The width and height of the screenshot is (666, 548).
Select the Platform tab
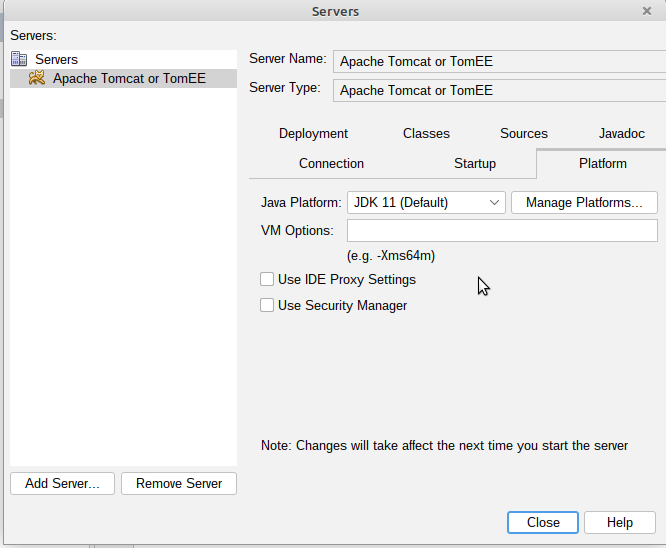(602, 164)
